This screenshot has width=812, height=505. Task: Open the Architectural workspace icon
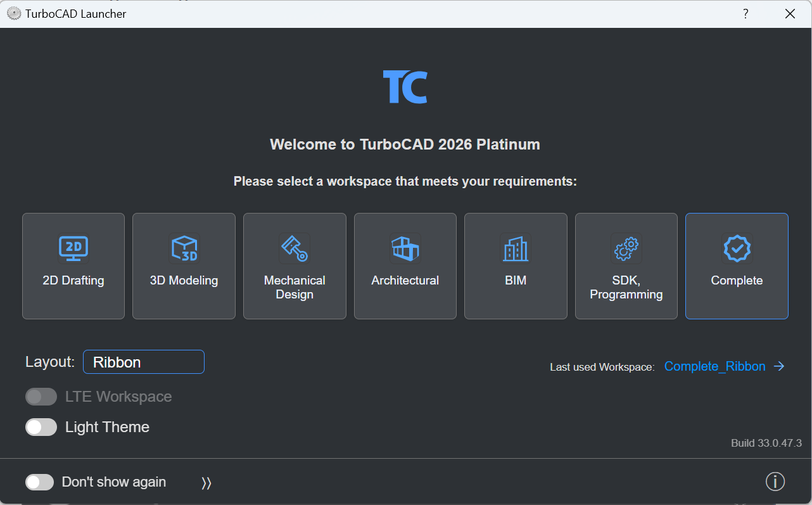405,248
